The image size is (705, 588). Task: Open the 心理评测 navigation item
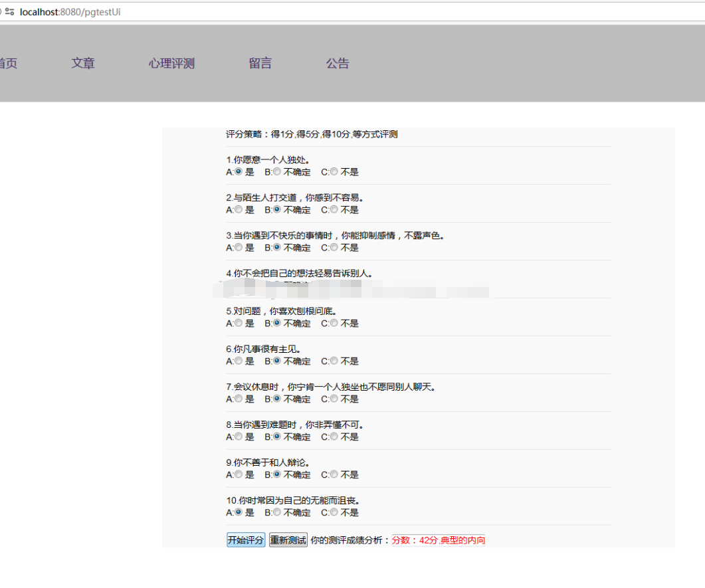pyautogui.click(x=171, y=63)
